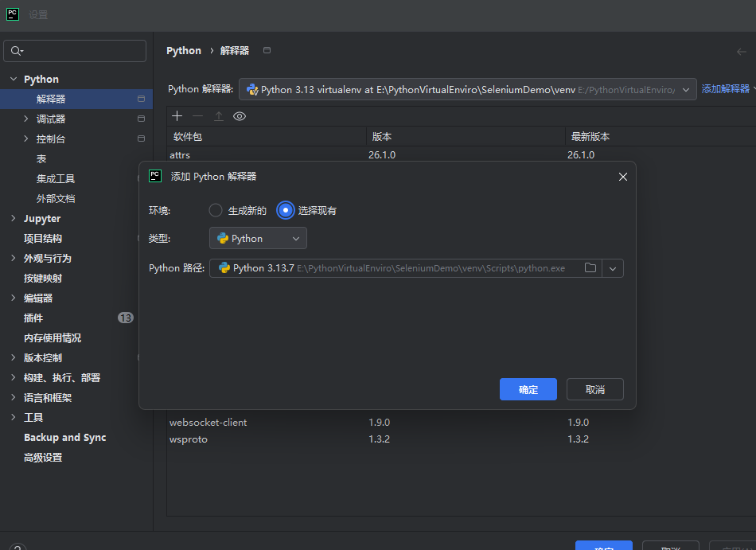Viewport: 756px width, 550px height.
Task: Click the browse folder icon in Python 路径 field
Action: [x=590, y=268]
